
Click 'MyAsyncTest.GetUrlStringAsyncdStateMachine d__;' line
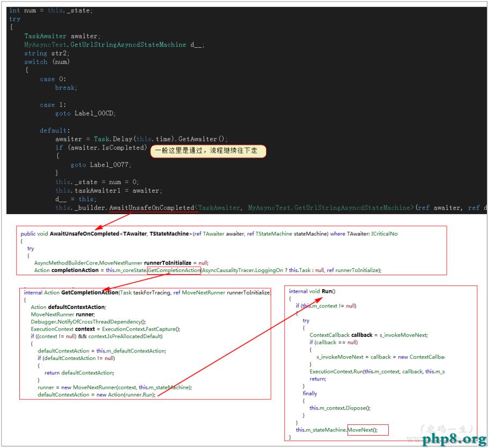114,45
